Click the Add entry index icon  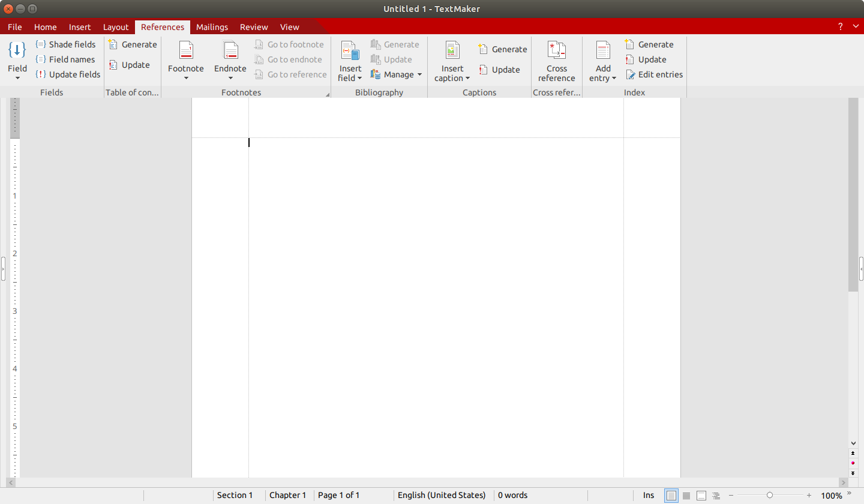603,51
